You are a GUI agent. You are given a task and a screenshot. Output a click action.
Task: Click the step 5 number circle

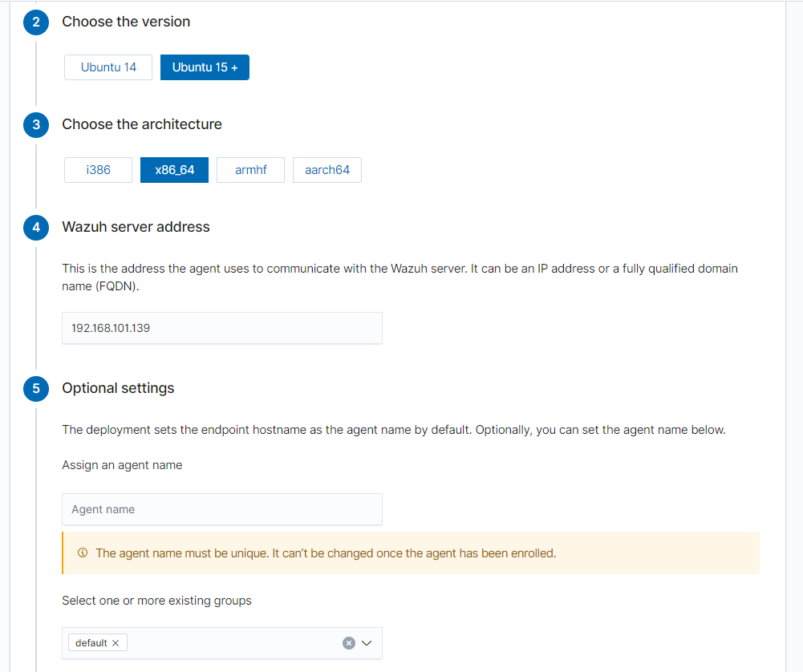35,389
